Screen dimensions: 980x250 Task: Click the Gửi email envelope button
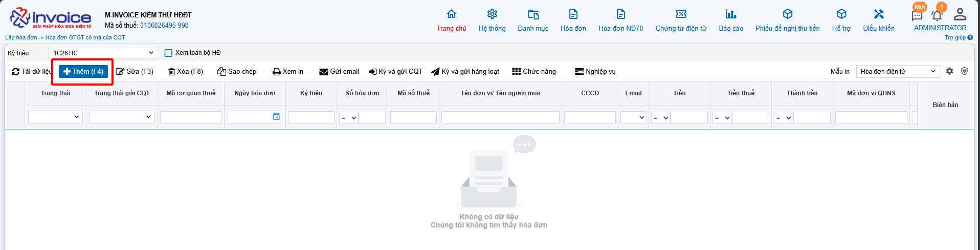pos(339,72)
